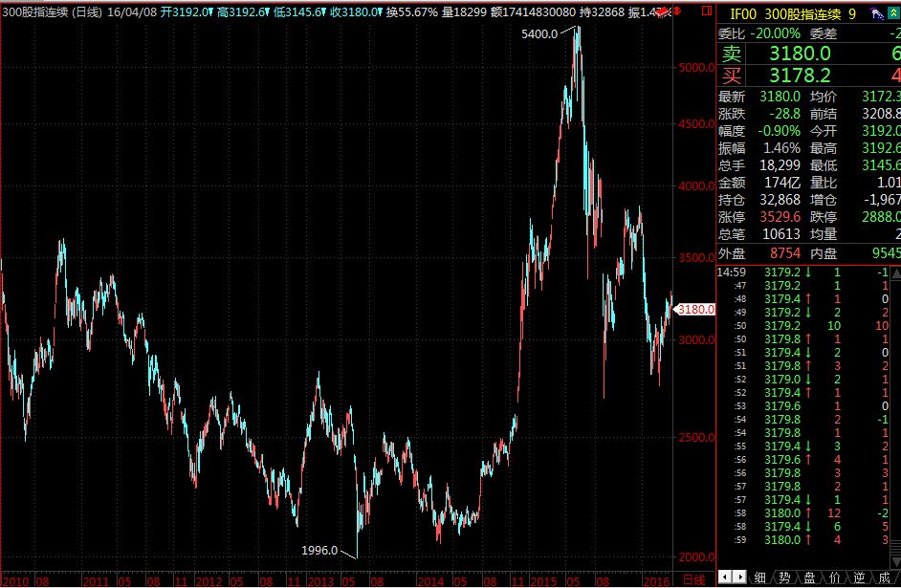Click the 300股指连续 name in quote panel

803,14
